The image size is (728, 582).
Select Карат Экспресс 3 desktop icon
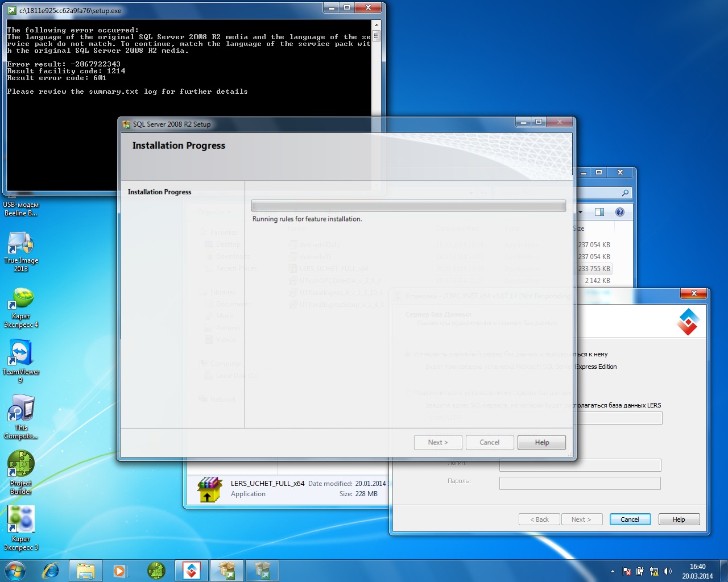point(21,529)
